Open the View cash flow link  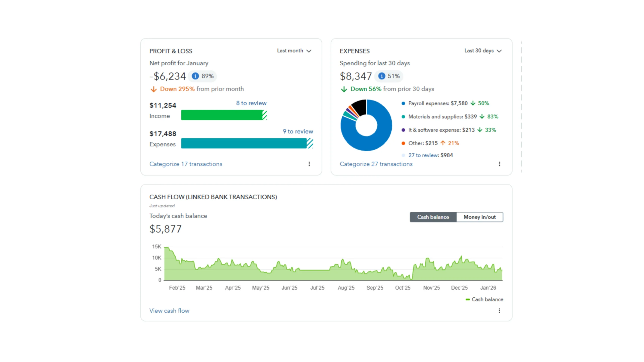(x=169, y=311)
